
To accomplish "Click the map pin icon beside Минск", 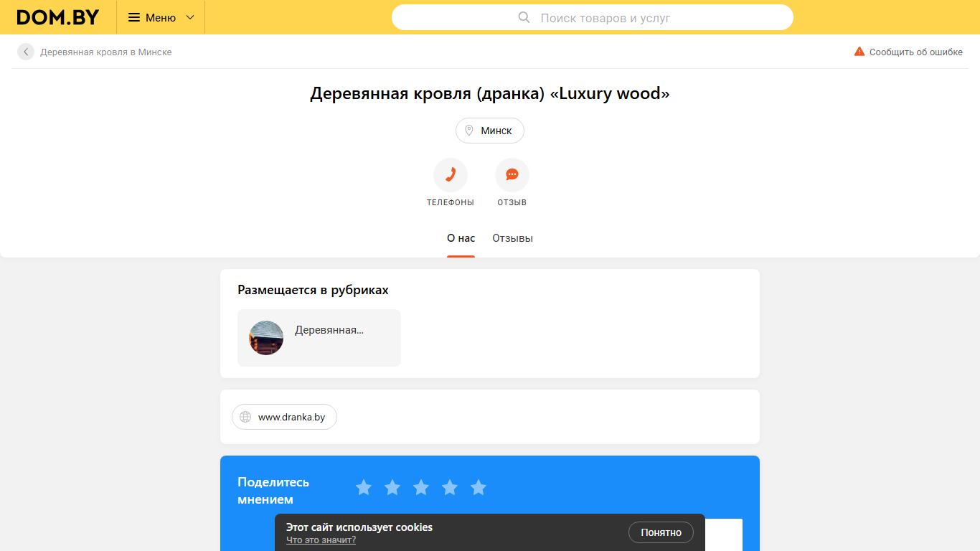I will point(469,131).
